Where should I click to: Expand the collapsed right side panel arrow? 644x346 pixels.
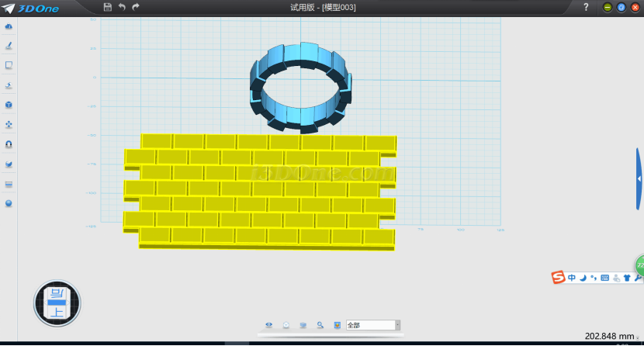639,178
